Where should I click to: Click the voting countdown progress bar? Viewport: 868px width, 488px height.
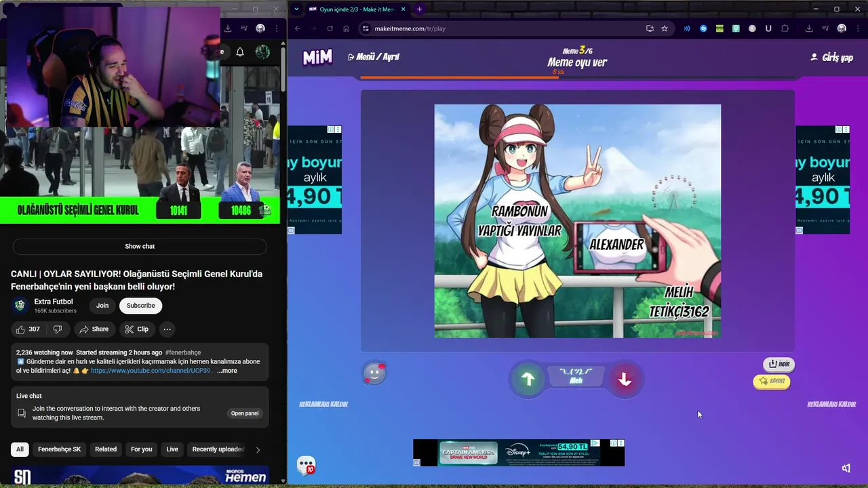pos(577,78)
